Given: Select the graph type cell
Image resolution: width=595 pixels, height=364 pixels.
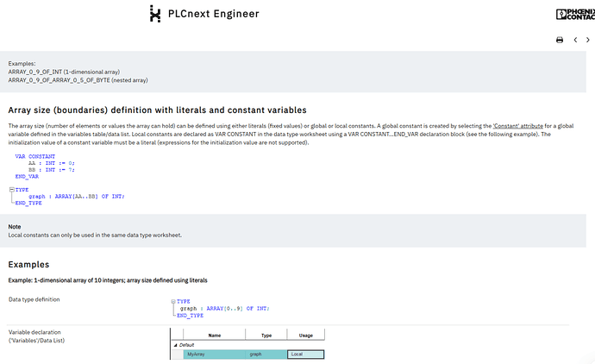Looking at the screenshot, I should point(266,355).
